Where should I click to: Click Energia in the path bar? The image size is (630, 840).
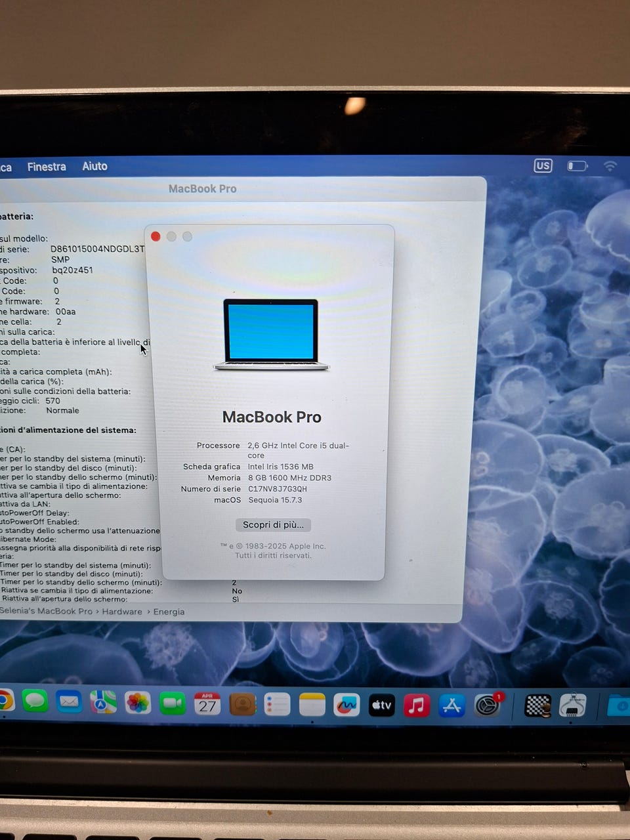click(169, 612)
